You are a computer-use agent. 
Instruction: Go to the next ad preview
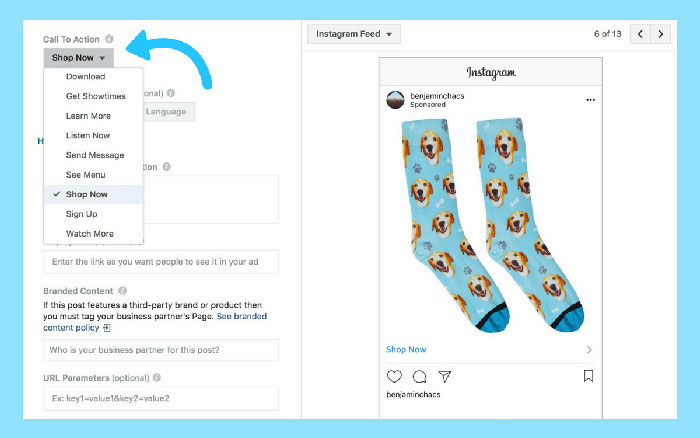click(660, 34)
